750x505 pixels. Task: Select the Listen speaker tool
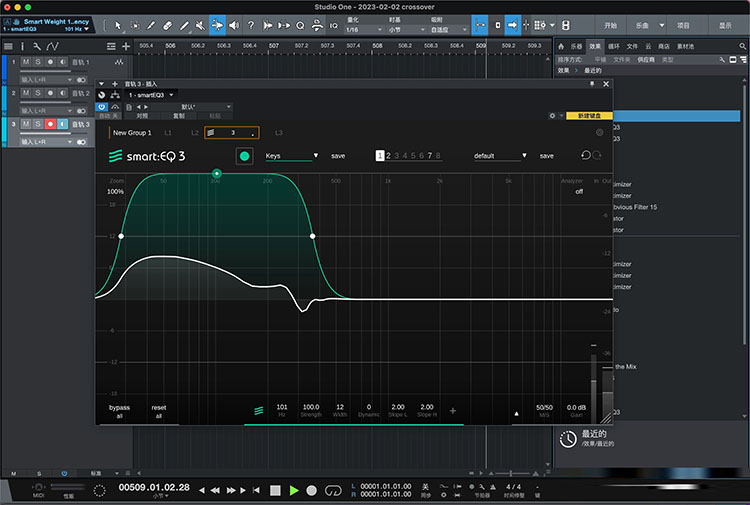click(x=234, y=25)
